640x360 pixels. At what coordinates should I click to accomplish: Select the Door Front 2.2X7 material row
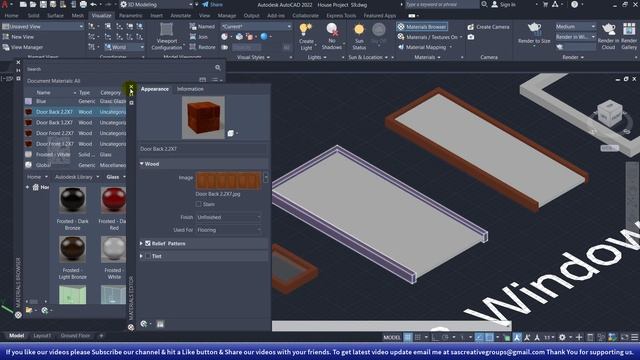75,133
